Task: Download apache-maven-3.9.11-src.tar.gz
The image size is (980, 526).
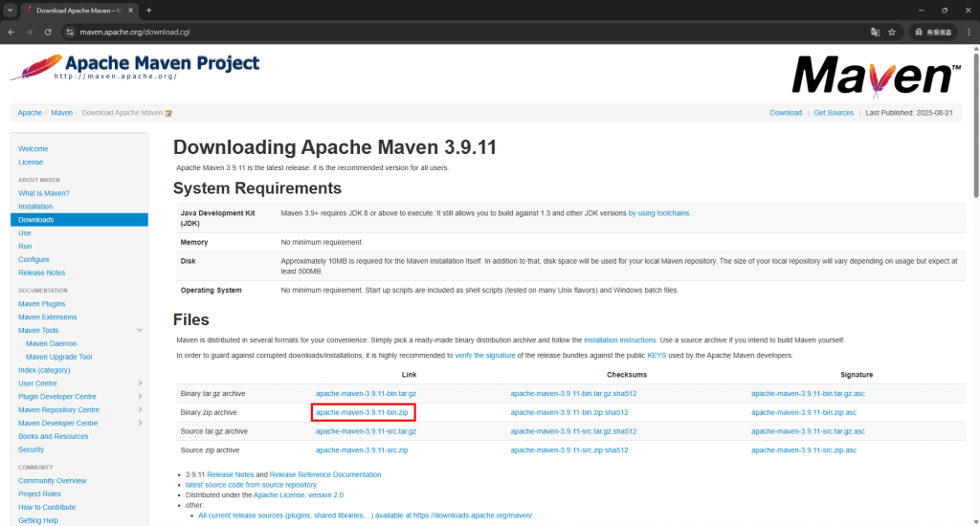Action: coord(366,431)
